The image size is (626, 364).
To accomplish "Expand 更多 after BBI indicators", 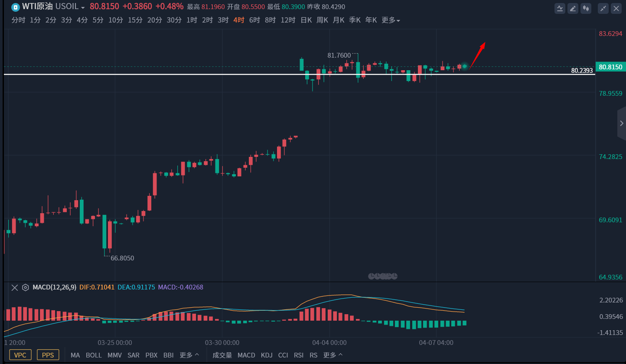I will [189, 355].
